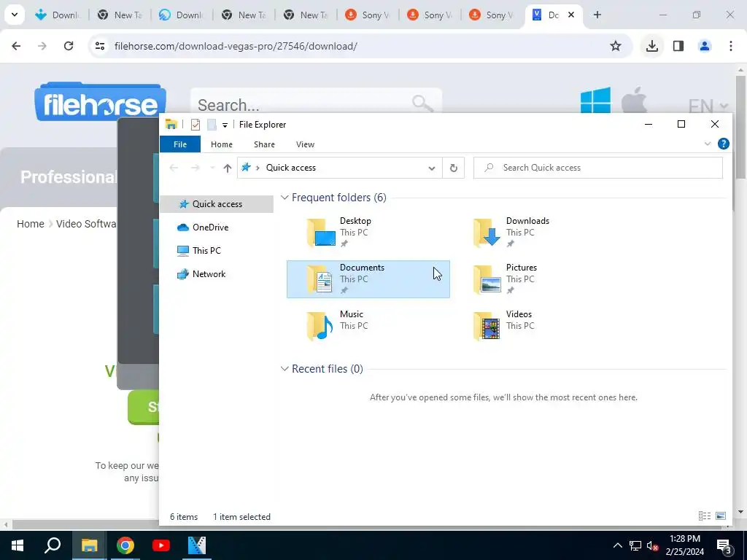Expand the address bar history dropdown
Image resolution: width=747 pixels, height=560 pixels.
(432, 168)
